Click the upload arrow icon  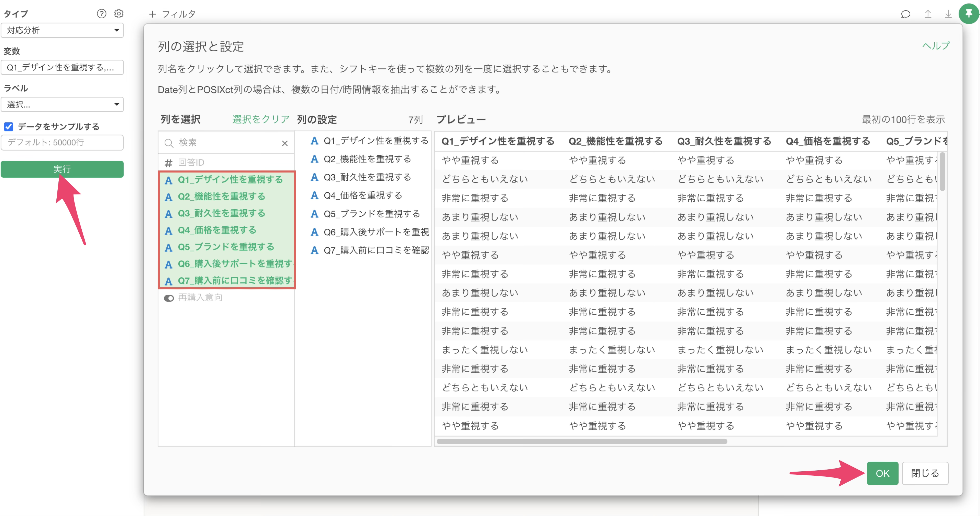click(x=928, y=15)
